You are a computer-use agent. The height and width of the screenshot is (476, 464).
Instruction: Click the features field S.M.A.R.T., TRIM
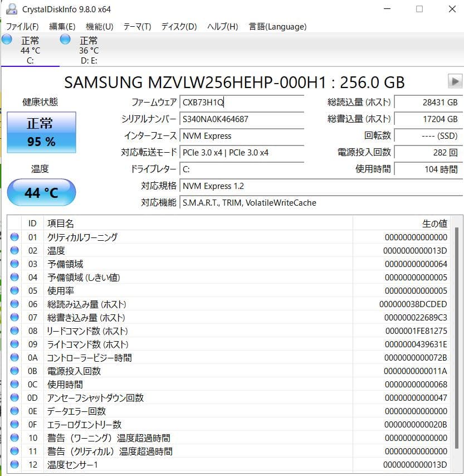click(x=321, y=202)
